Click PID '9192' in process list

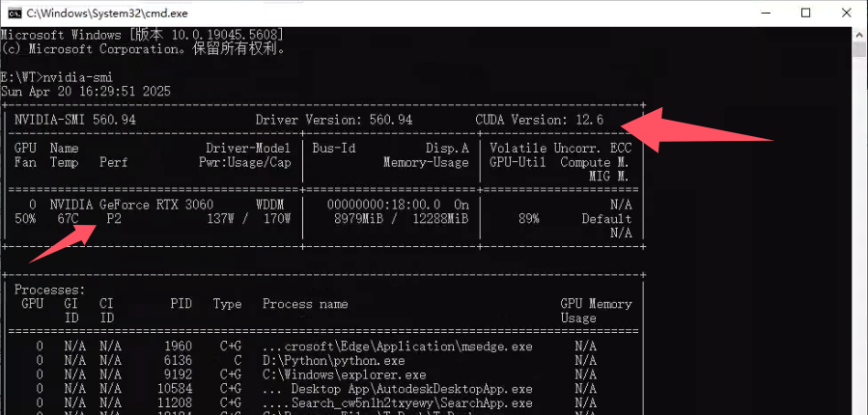(x=178, y=374)
